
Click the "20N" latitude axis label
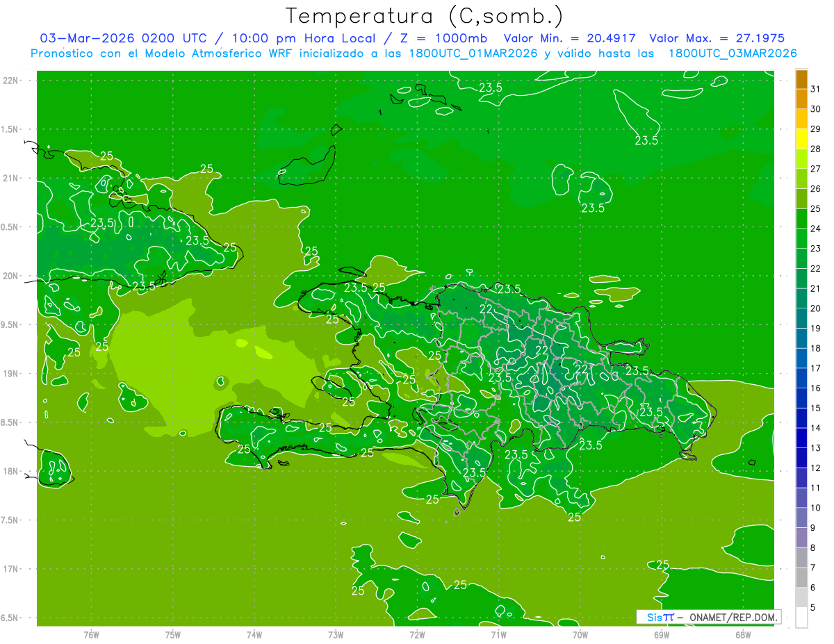click(10, 276)
